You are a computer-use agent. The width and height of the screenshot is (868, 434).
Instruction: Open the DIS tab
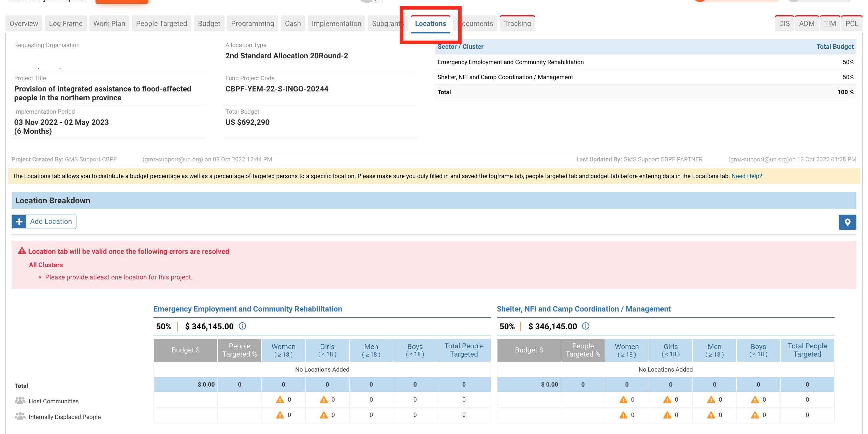(x=784, y=24)
